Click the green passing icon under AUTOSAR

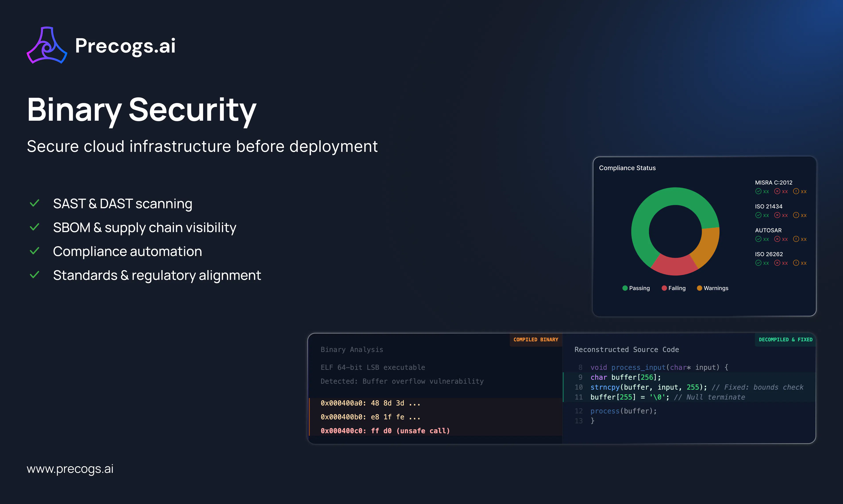click(758, 239)
